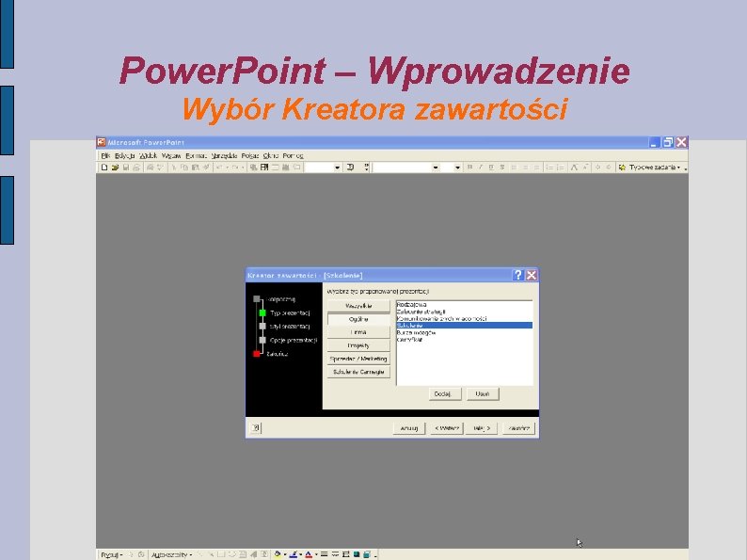Open the Widok menu

(x=148, y=156)
